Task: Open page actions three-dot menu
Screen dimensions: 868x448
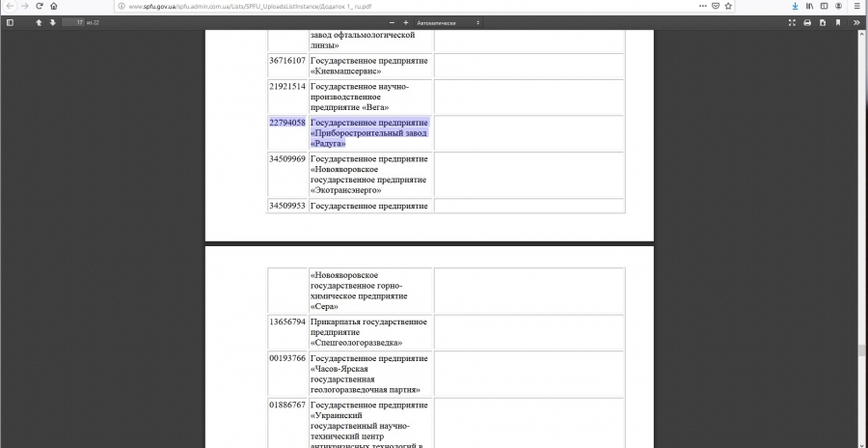Action: [x=702, y=6]
